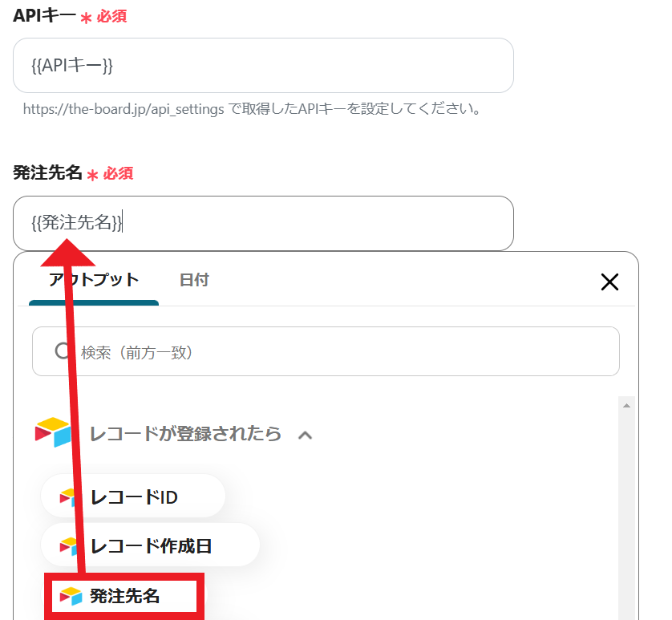The width and height of the screenshot is (672, 620).
Task: Open the 日付 tab
Action: click(194, 281)
